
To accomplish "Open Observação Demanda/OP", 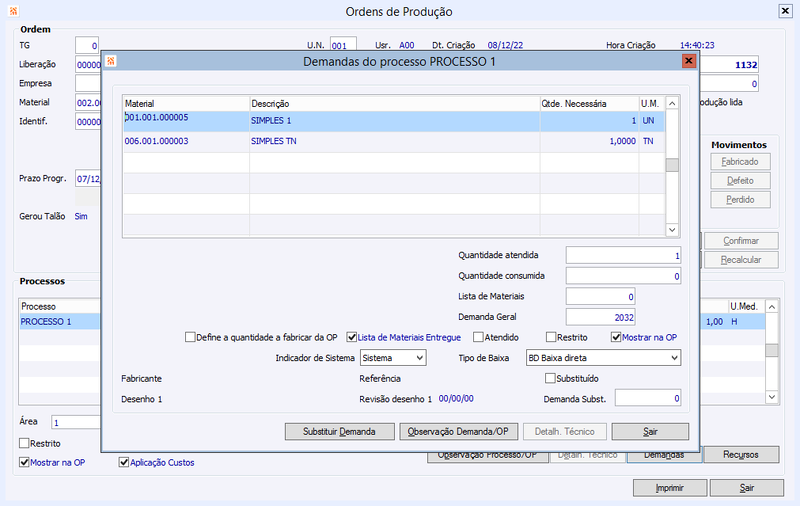I will pos(458,432).
